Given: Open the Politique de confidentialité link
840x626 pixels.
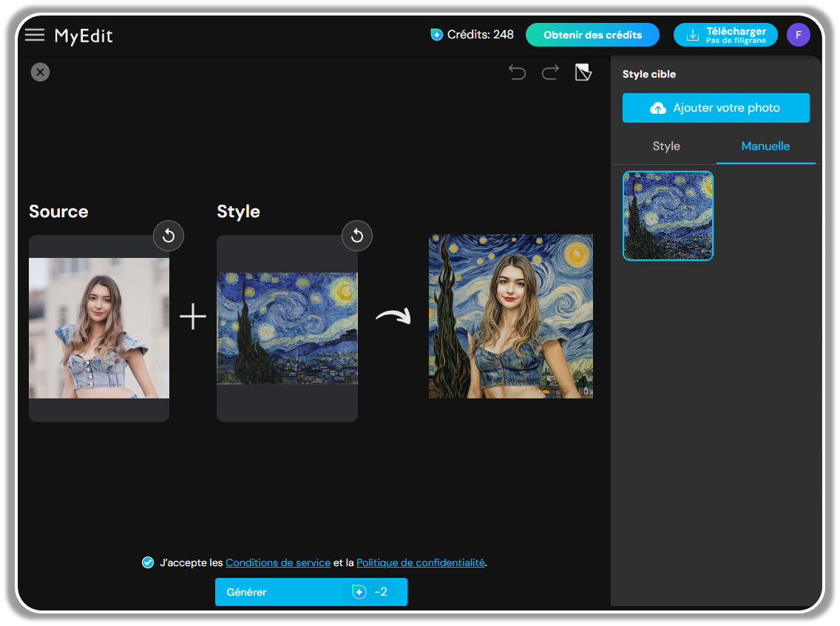Looking at the screenshot, I should (419, 562).
